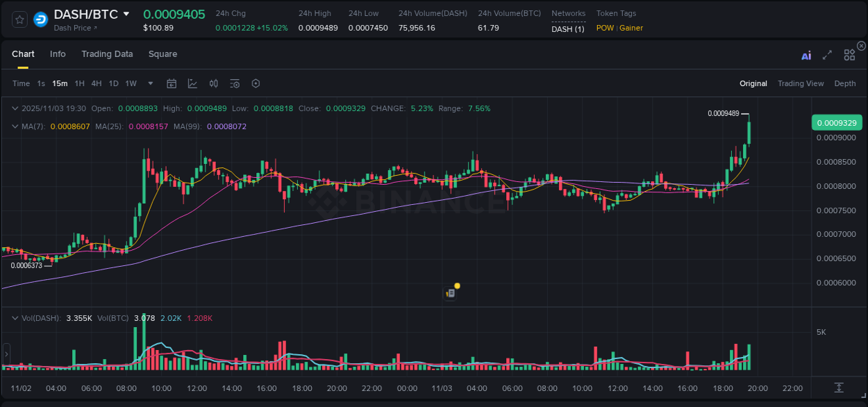Collapse the Vol(DASH) volume panel chevron
868x407 pixels.
(15, 317)
